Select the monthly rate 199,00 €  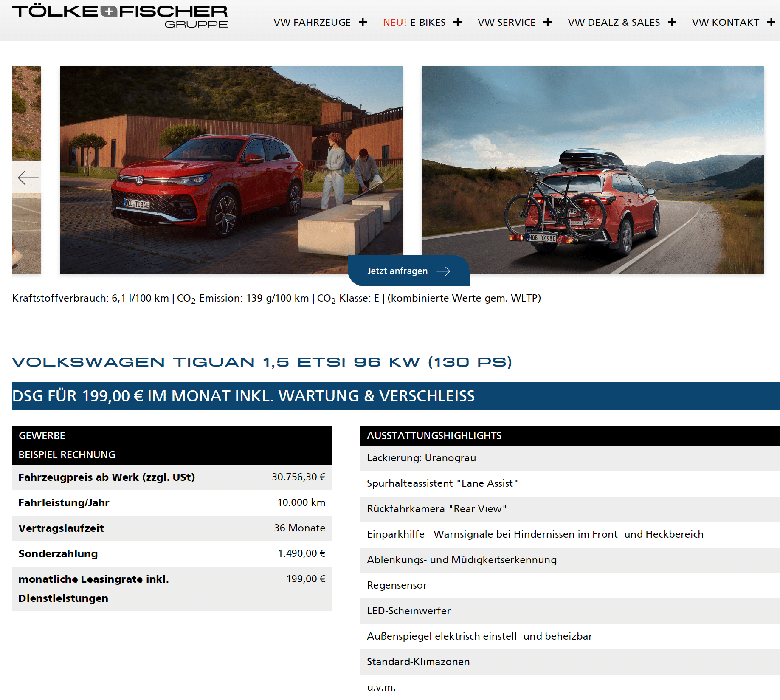(306, 579)
